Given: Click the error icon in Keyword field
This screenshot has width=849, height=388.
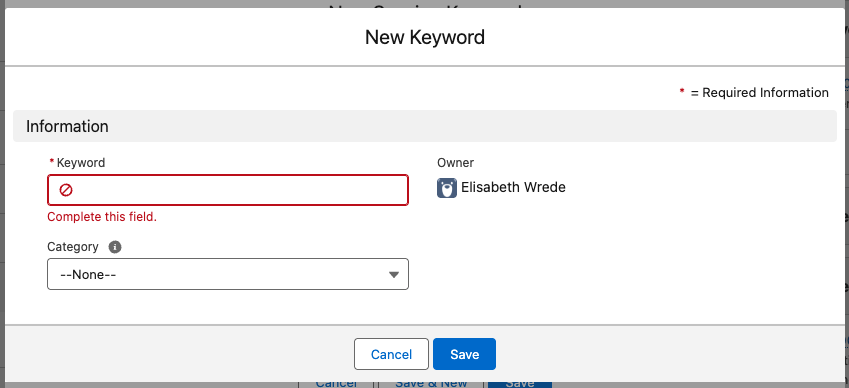Looking at the screenshot, I should click(x=66, y=190).
